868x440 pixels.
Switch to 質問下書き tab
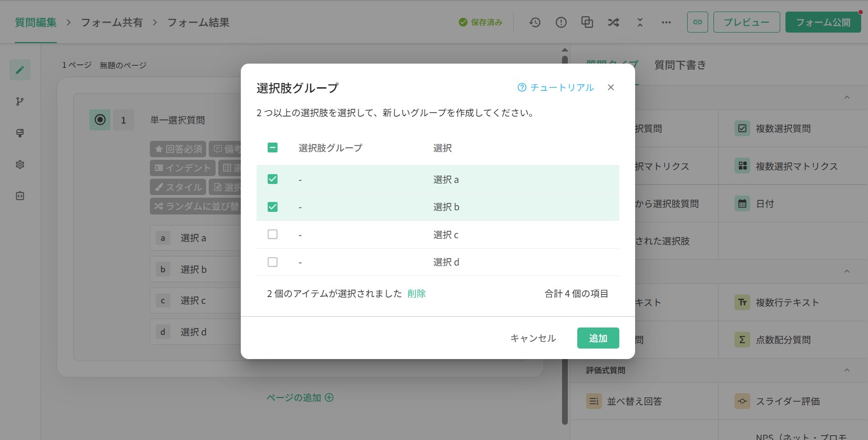click(x=680, y=65)
